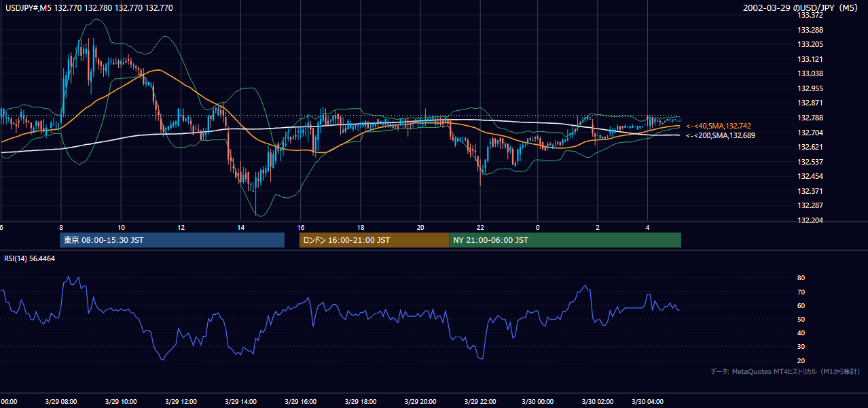Click the 132.454 price axis label
868x408 pixels.
point(810,177)
